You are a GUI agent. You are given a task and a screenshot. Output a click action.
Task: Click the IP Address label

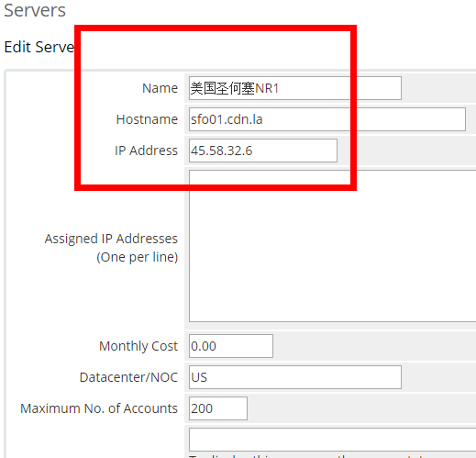tap(146, 151)
